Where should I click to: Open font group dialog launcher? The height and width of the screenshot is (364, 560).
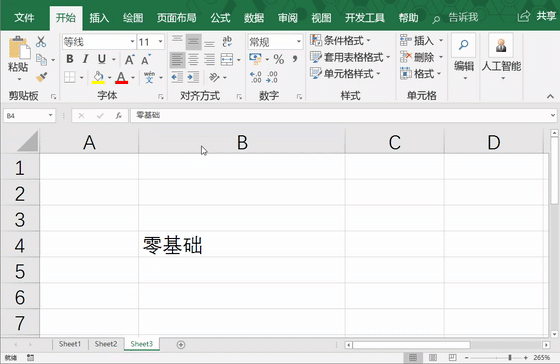pyautogui.click(x=161, y=96)
